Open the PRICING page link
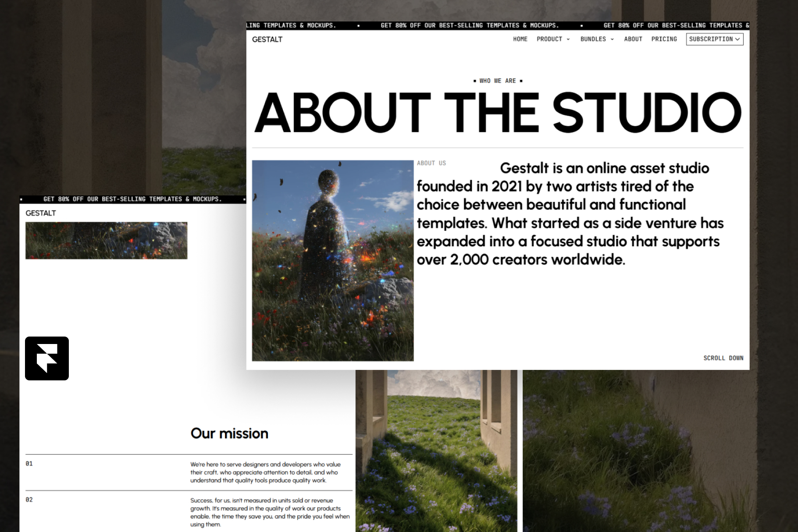The height and width of the screenshot is (532, 798). click(664, 39)
